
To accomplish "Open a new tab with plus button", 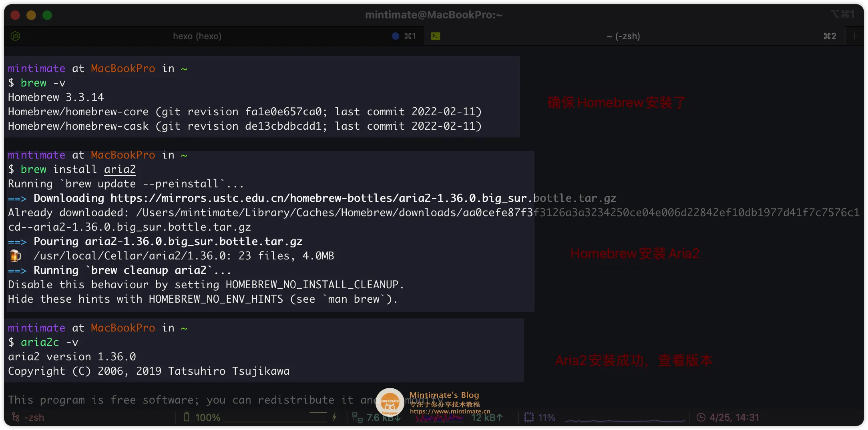I will pyautogui.click(x=854, y=36).
